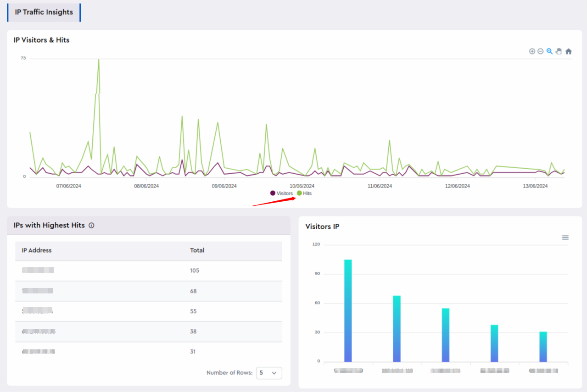Select the IP Traffic Insights tab
587x392 pixels.
(x=44, y=12)
